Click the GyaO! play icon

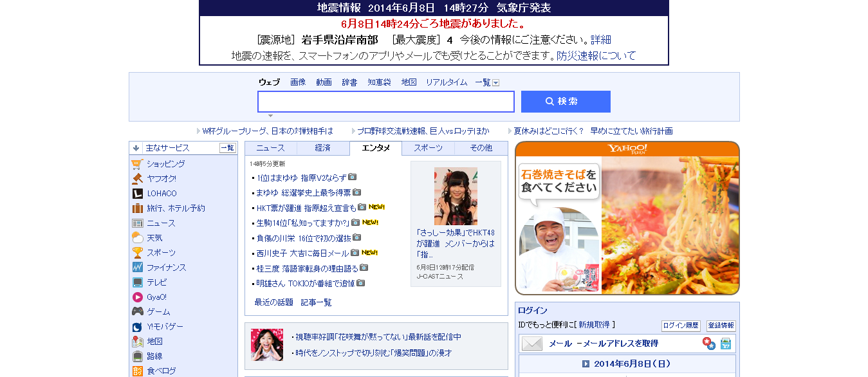(137, 297)
